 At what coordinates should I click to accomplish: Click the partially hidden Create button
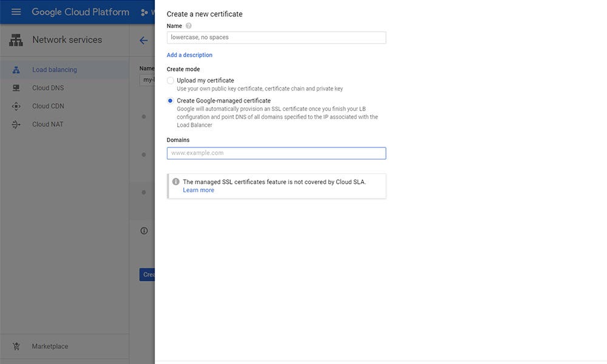(147, 275)
